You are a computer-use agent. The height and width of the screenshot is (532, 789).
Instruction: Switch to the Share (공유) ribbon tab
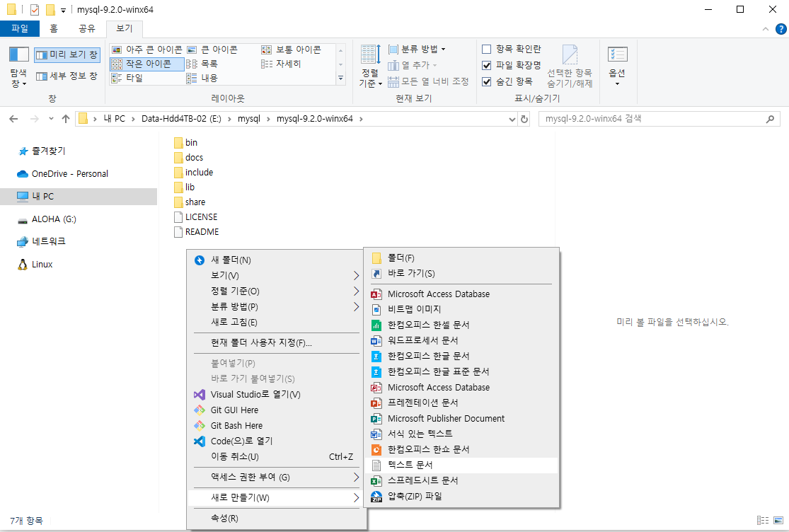point(87,29)
